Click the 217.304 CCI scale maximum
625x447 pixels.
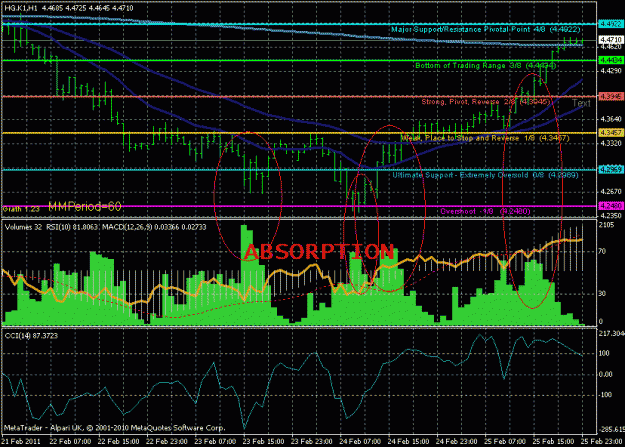point(611,333)
